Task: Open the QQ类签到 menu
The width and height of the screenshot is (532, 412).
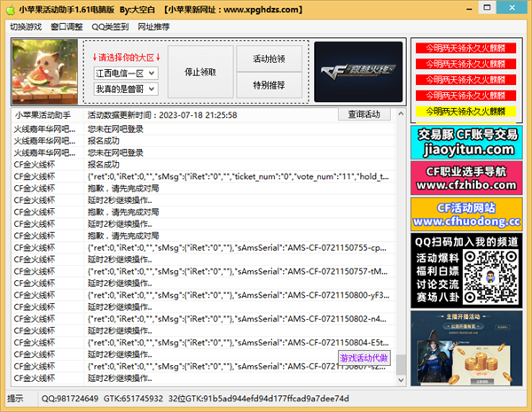Action: 110,27
